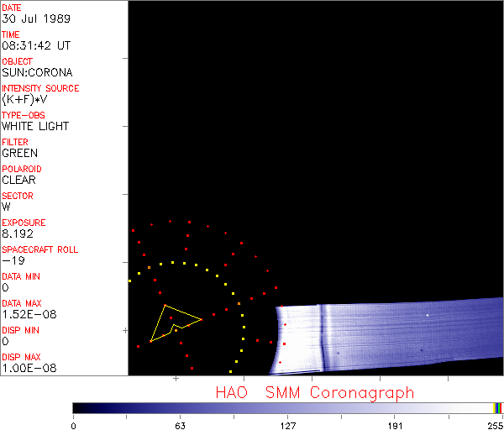
Task: Select the exposure value 8.192
Action: click(18, 233)
